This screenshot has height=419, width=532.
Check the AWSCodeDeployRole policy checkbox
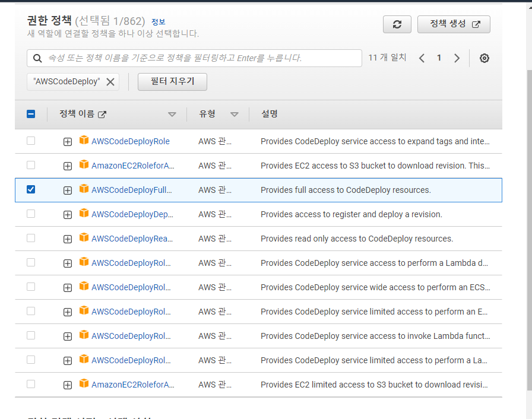pos(31,141)
